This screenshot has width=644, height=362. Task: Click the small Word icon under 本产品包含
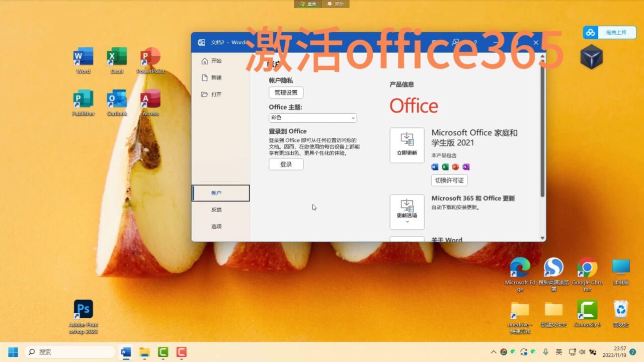435,167
